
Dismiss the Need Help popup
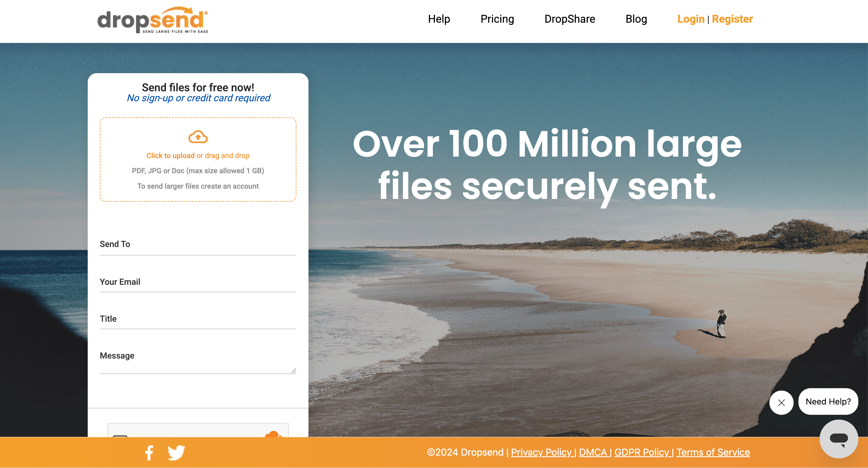click(x=781, y=403)
